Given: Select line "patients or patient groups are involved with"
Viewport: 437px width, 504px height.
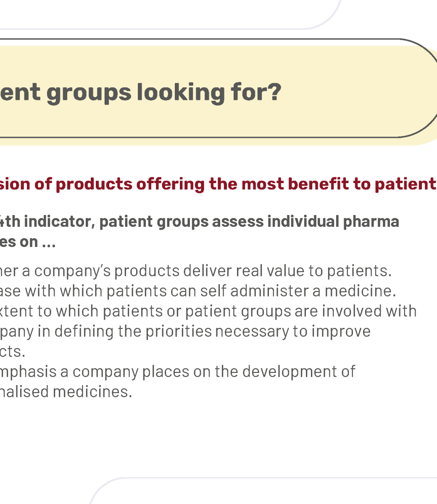Looking at the screenshot, I should [x=260, y=311].
